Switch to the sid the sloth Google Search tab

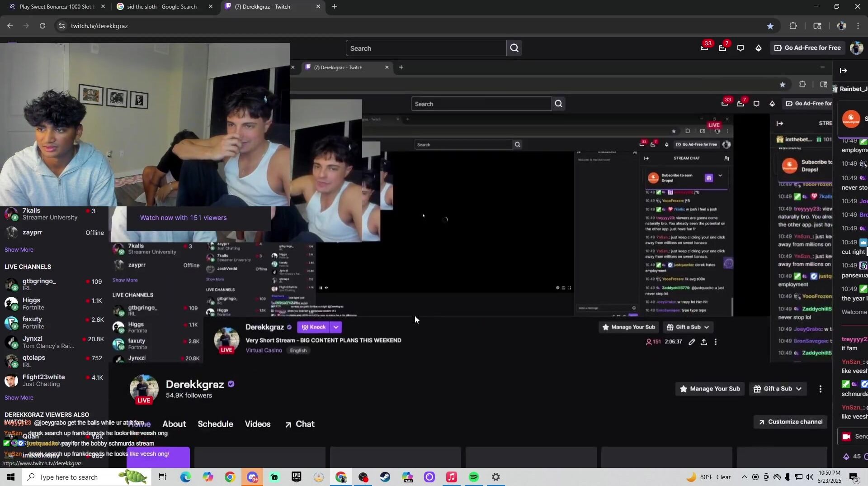pyautogui.click(x=162, y=7)
